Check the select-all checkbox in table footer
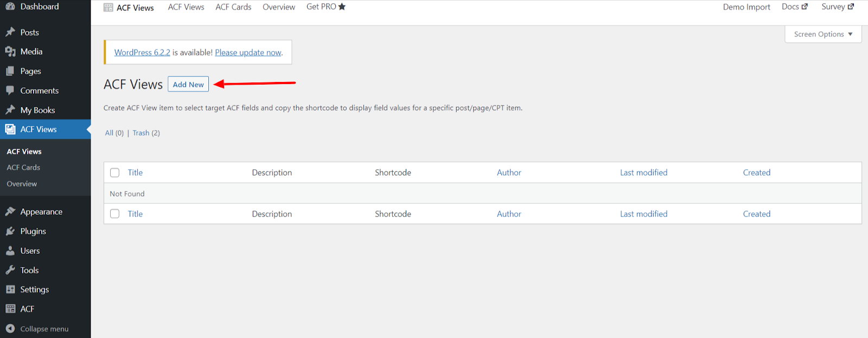 click(114, 214)
